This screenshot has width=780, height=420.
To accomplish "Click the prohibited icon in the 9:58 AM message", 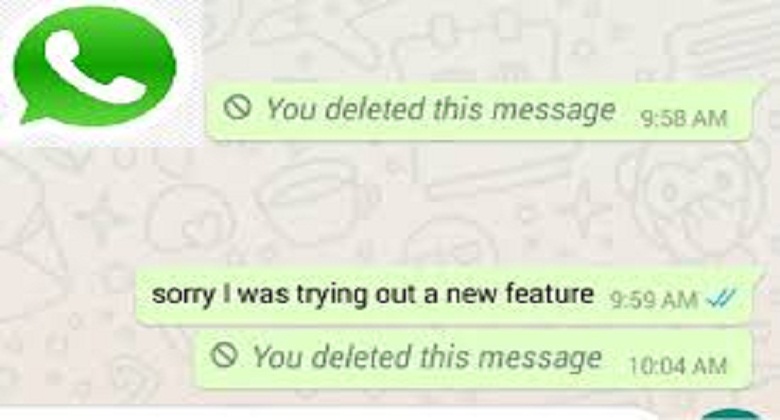I will 236,107.
